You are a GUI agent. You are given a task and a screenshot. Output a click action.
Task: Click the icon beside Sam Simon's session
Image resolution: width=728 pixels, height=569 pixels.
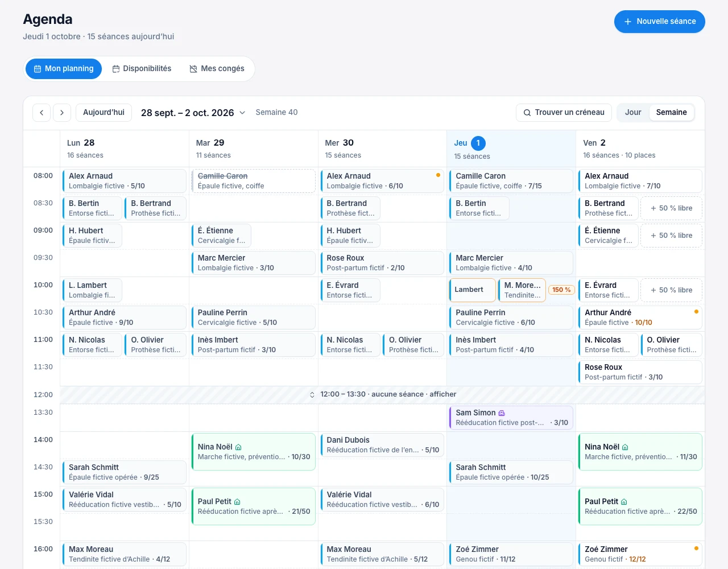click(501, 413)
